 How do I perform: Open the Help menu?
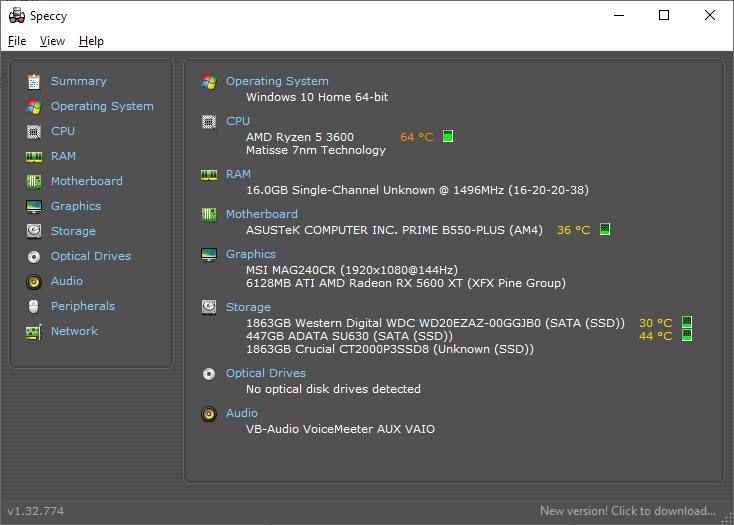[x=91, y=41]
